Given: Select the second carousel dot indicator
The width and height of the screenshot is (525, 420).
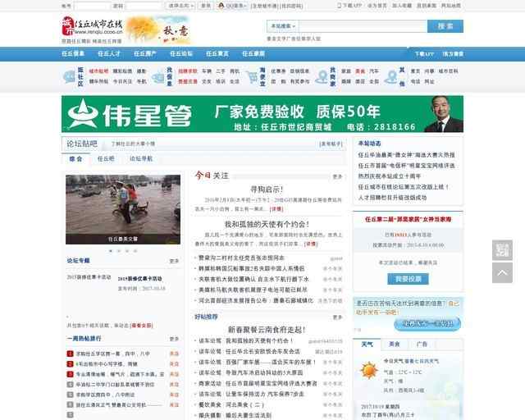Looking at the screenshot, I should click(x=119, y=250).
